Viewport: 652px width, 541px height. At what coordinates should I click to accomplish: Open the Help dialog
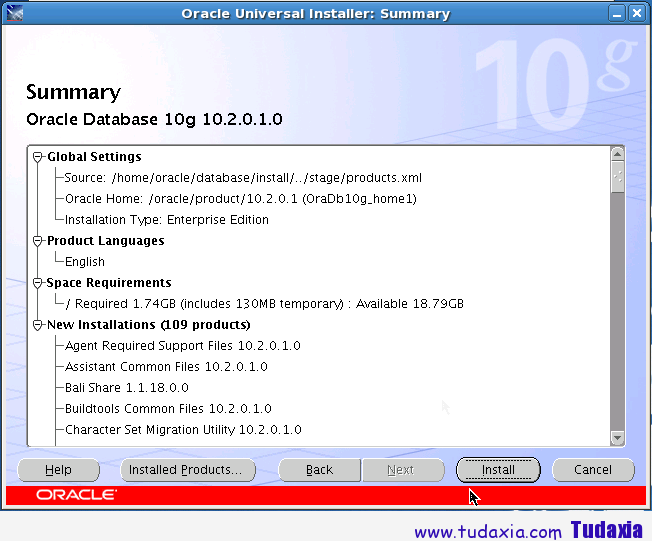[x=58, y=470]
